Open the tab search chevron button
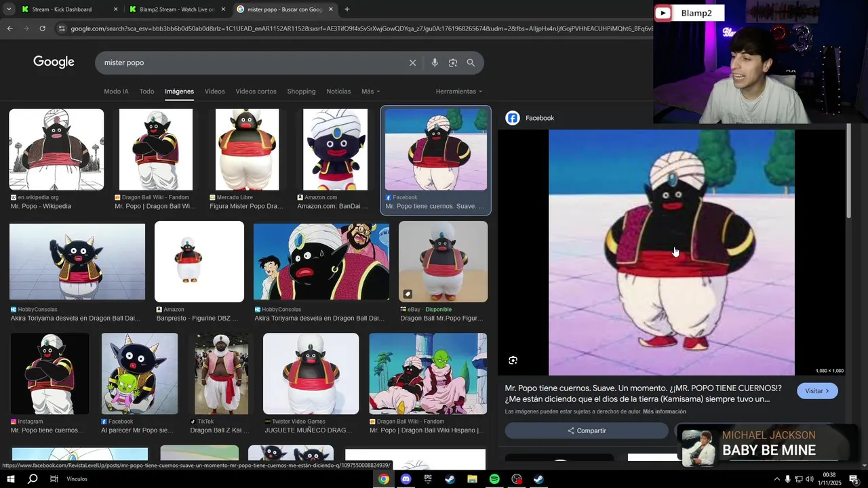Viewport: 868px width, 488px height. (x=9, y=9)
